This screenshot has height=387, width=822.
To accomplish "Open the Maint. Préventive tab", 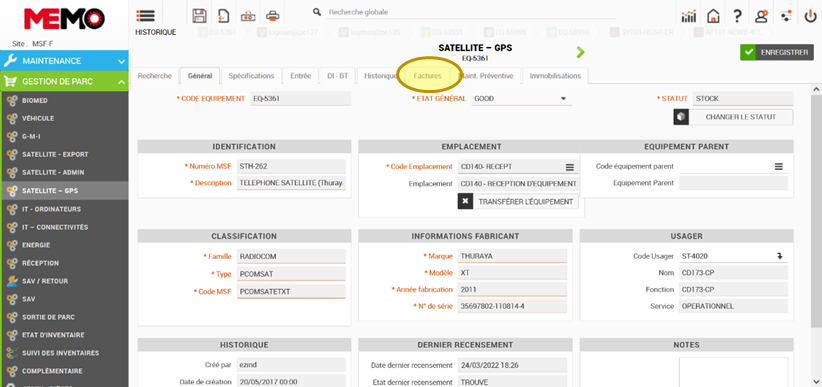I will [486, 76].
